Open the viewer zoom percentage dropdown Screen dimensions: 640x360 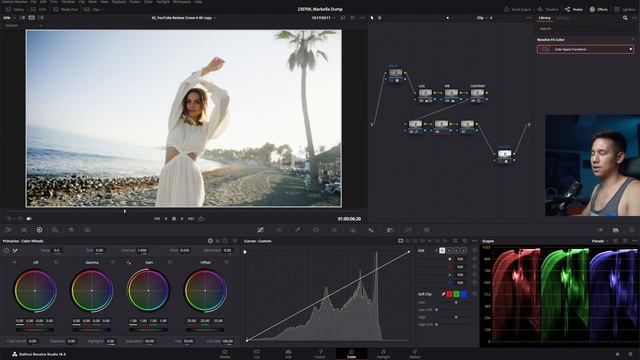click(9, 18)
